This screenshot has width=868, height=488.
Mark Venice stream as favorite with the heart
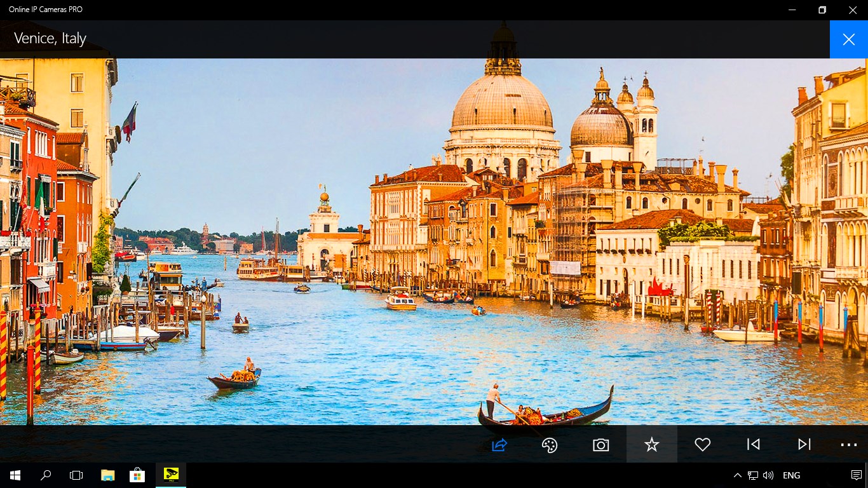click(x=702, y=445)
